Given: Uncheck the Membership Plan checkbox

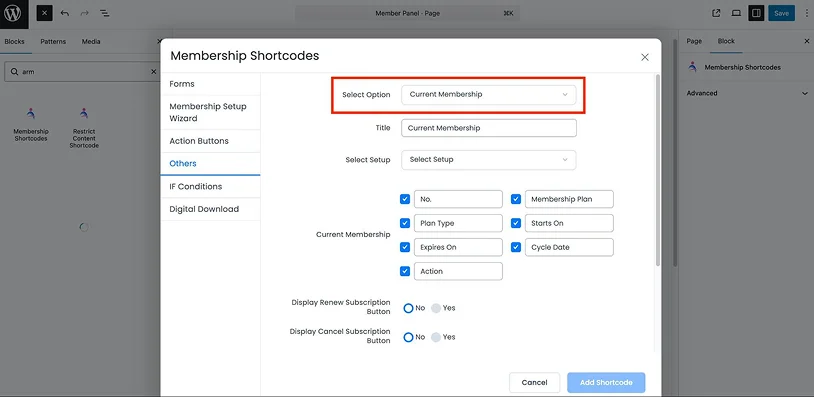Looking at the screenshot, I should [x=516, y=199].
